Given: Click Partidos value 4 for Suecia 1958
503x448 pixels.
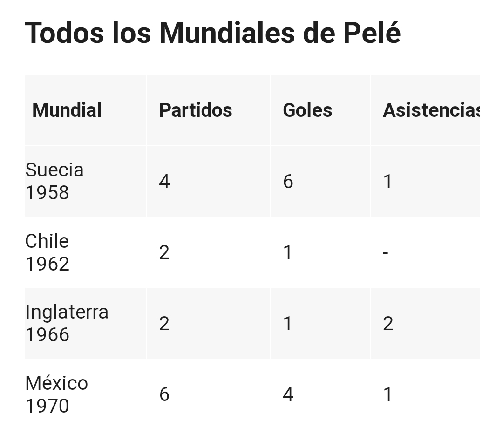Looking at the screenshot, I should [x=164, y=182].
